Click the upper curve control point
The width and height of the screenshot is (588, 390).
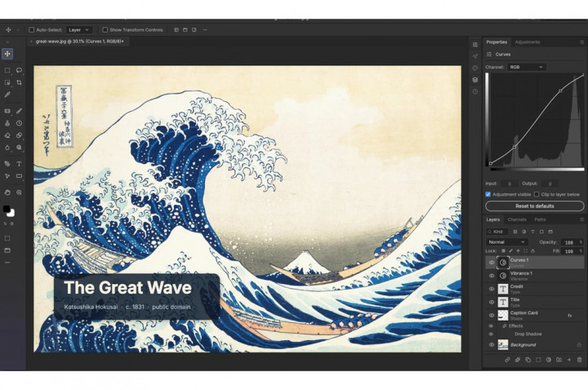(x=560, y=91)
